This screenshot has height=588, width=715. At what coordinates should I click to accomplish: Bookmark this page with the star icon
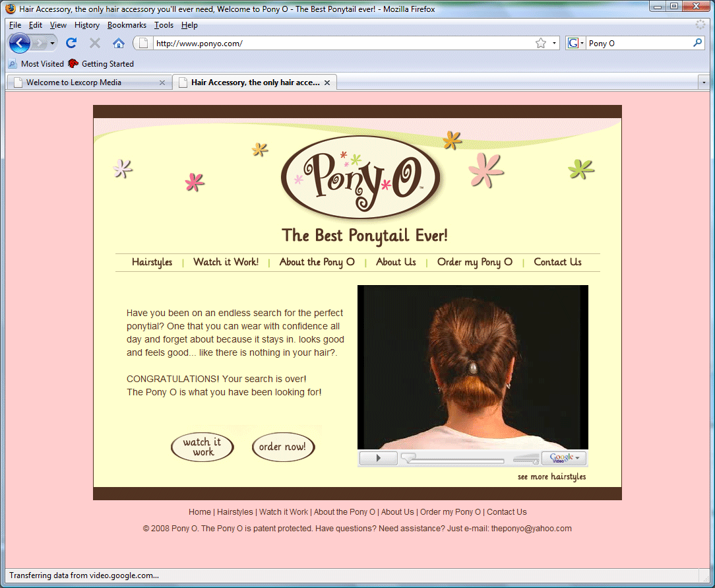[x=541, y=44]
